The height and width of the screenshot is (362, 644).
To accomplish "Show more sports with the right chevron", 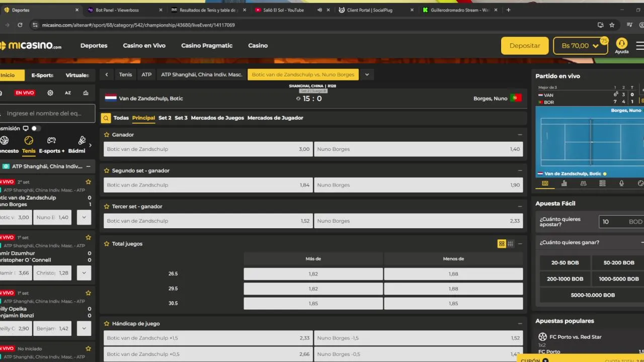I will pyautogui.click(x=90, y=145).
